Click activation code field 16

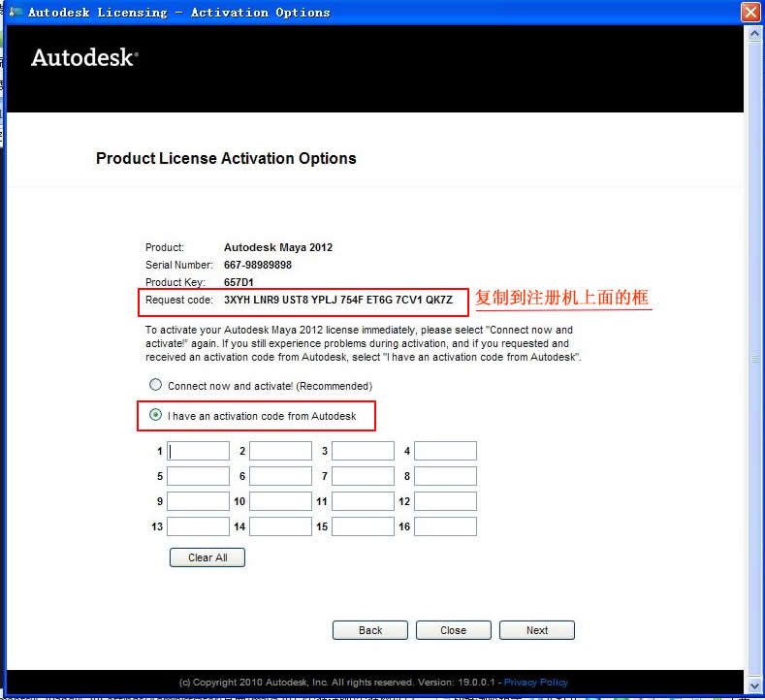pyautogui.click(x=445, y=526)
